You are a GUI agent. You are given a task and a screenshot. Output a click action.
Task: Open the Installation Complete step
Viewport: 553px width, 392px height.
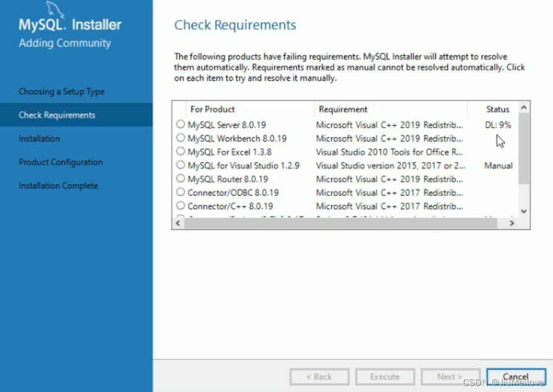point(58,185)
